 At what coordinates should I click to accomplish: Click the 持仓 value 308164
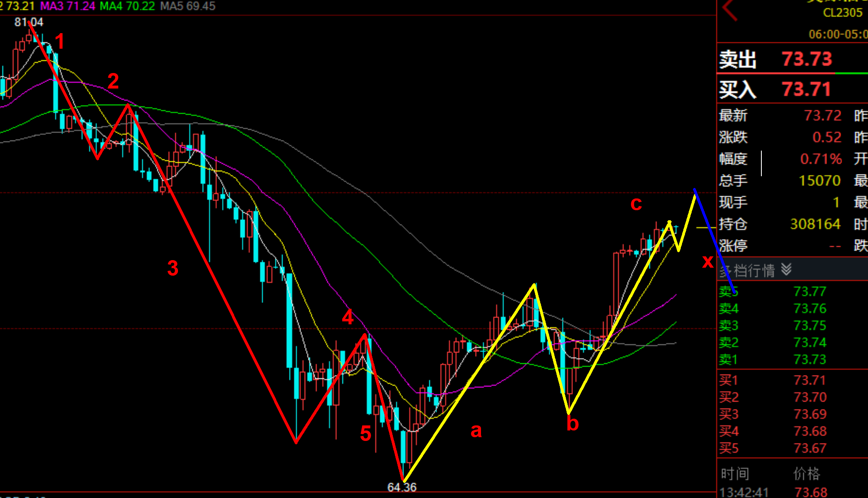click(815, 224)
